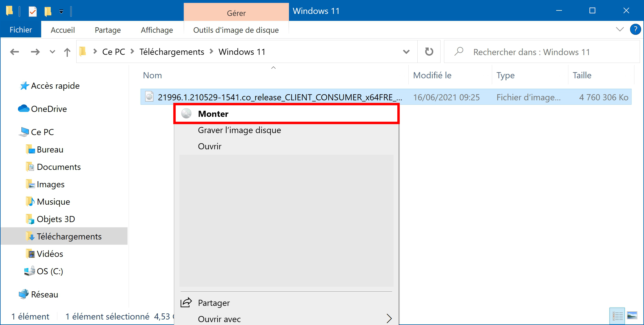
Task: Switch to the Accueil ribbon tab
Action: point(63,30)
